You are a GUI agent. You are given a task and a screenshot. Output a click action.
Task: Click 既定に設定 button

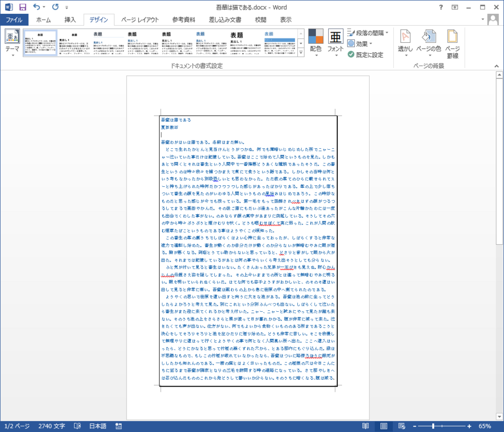(x=365, y=55)
